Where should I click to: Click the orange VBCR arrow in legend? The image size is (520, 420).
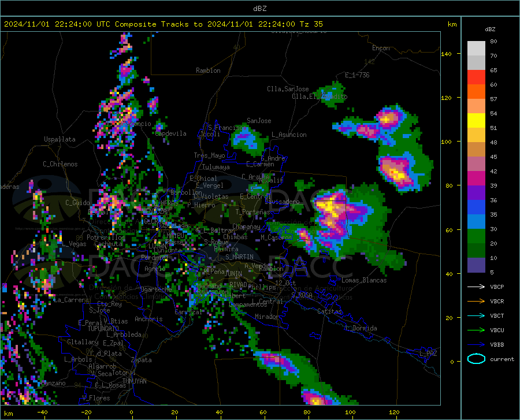click(x=476, y=302)
